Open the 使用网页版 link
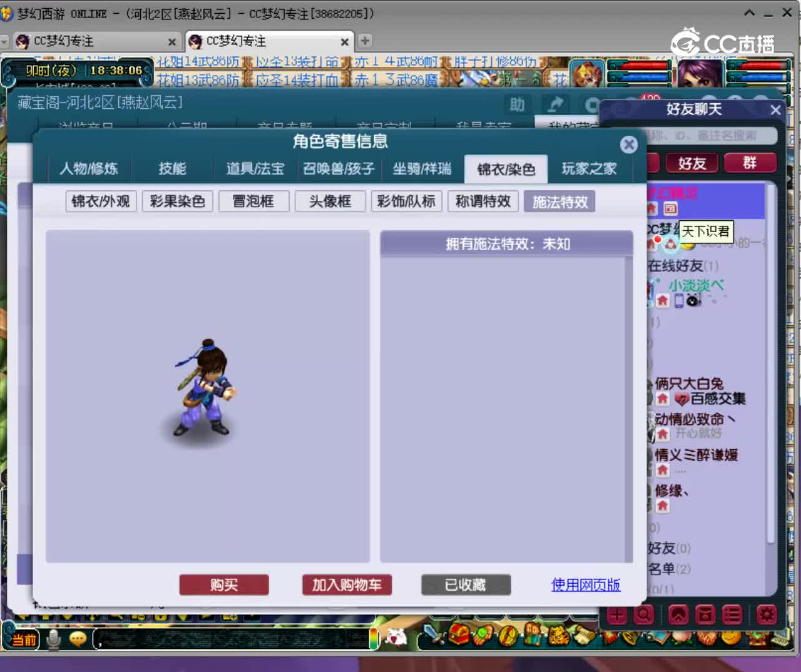Viewport: 801px width, 672px height. point(586,585)
